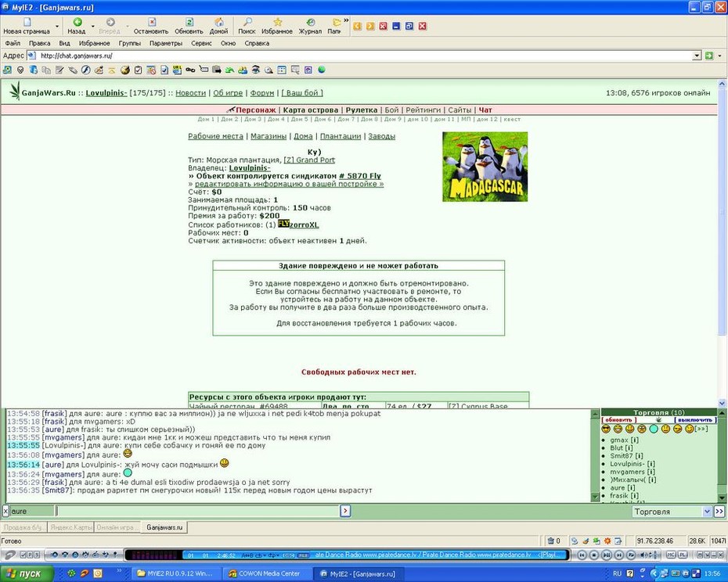Switch to the Яндекс.Карты tab
Screen dimensions: 728x582
click(x=71, y=528)
